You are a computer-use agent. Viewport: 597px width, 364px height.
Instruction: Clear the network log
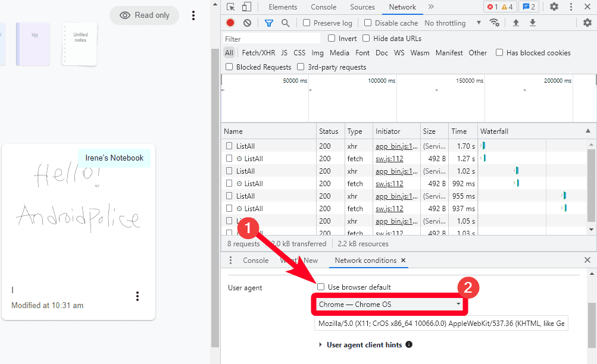pos(247,23)
